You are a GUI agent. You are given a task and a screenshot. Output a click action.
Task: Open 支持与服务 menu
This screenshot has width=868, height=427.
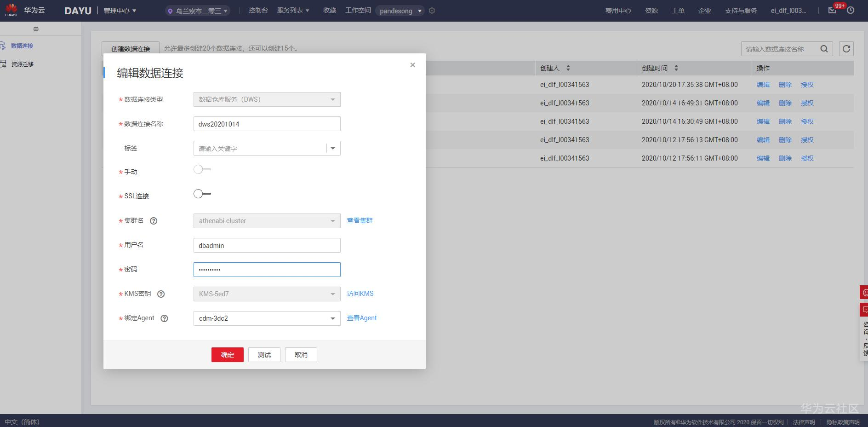pos(741,11)
